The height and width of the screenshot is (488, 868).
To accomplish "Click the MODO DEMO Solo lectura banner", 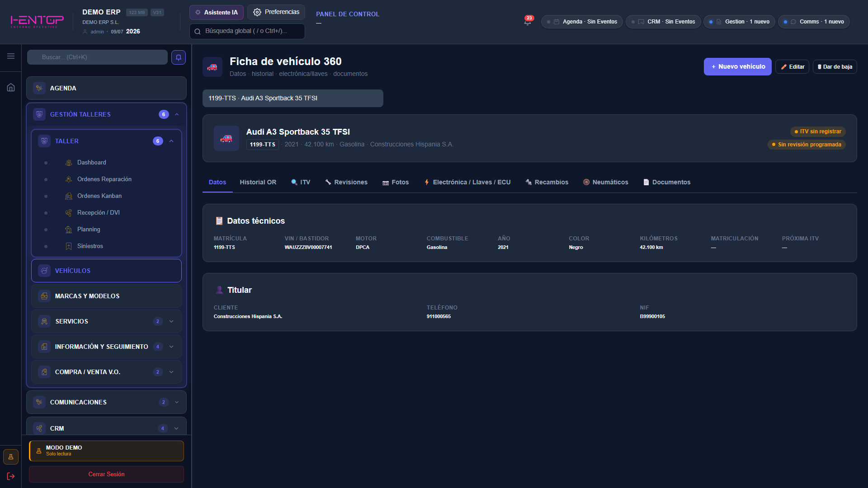I will tap(106, 451).
